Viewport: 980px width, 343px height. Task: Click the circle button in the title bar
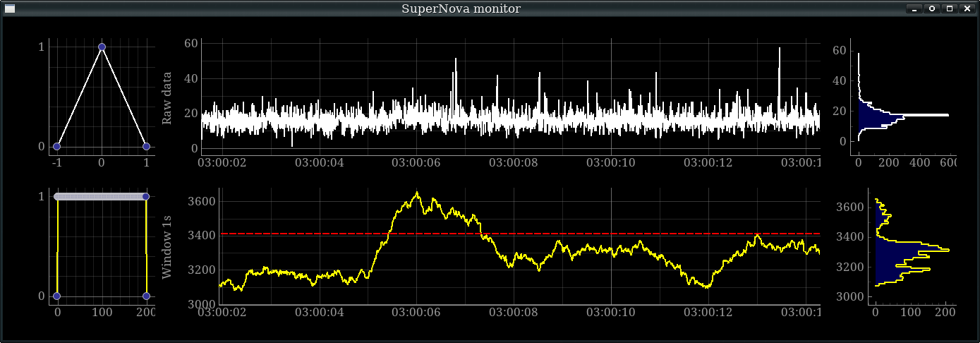932,8
